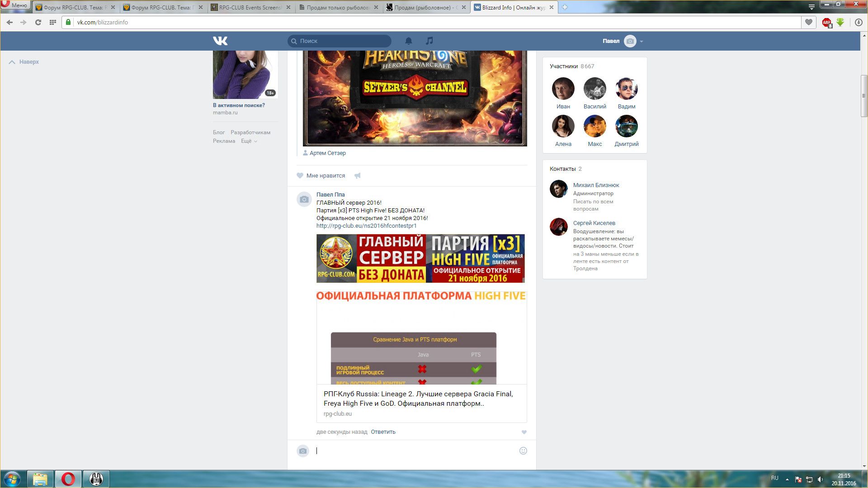Open the emoji smiley picker
This screenshot has width=868, height=488.
tap(523, 450)
